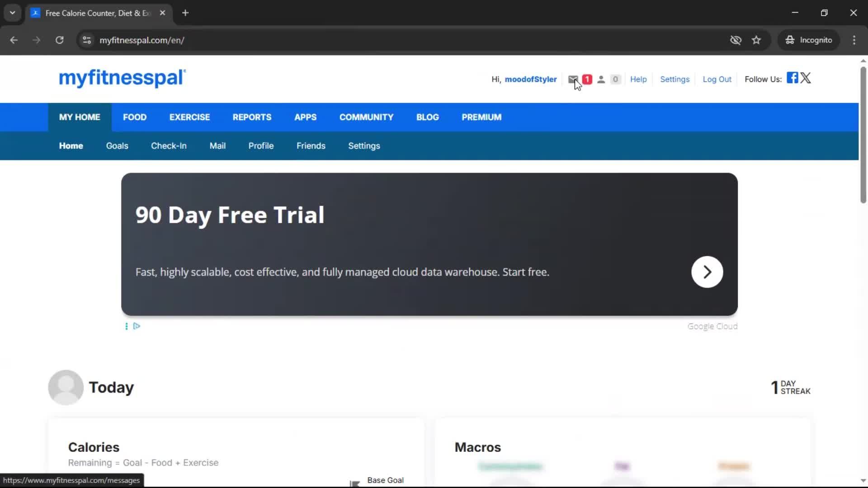Click the myfitnesspal logo

123,78
